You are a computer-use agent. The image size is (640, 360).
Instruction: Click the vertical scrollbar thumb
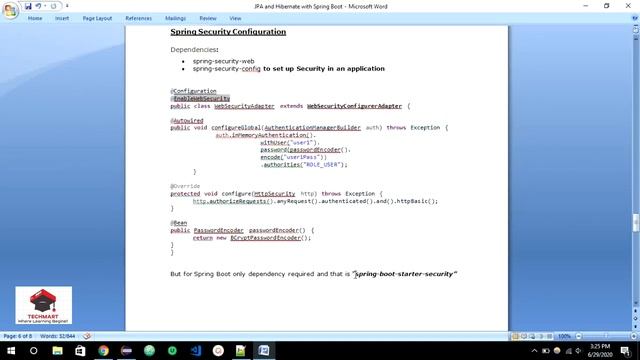coord(636,222)
